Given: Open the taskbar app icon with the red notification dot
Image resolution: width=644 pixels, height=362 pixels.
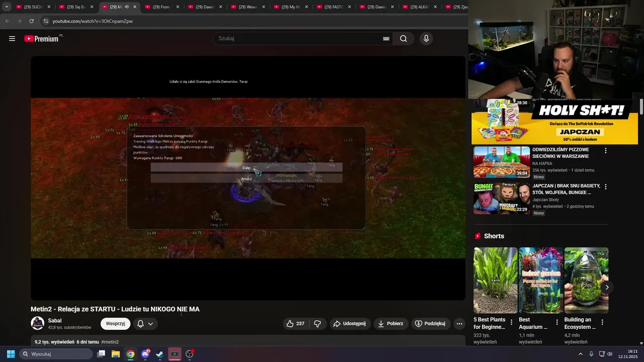Looking at the screenshot, I should pyautogui.click(x=190, y=354).
